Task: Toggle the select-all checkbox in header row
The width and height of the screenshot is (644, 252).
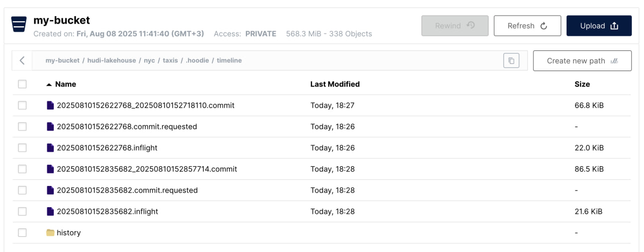Action: (22, 84)
